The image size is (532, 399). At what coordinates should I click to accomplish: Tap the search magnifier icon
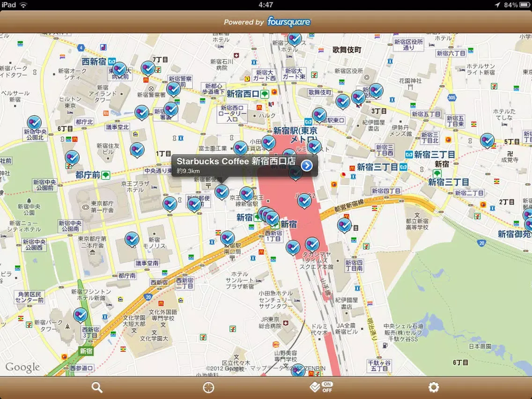pyautogui.click(x=97, y=387)
